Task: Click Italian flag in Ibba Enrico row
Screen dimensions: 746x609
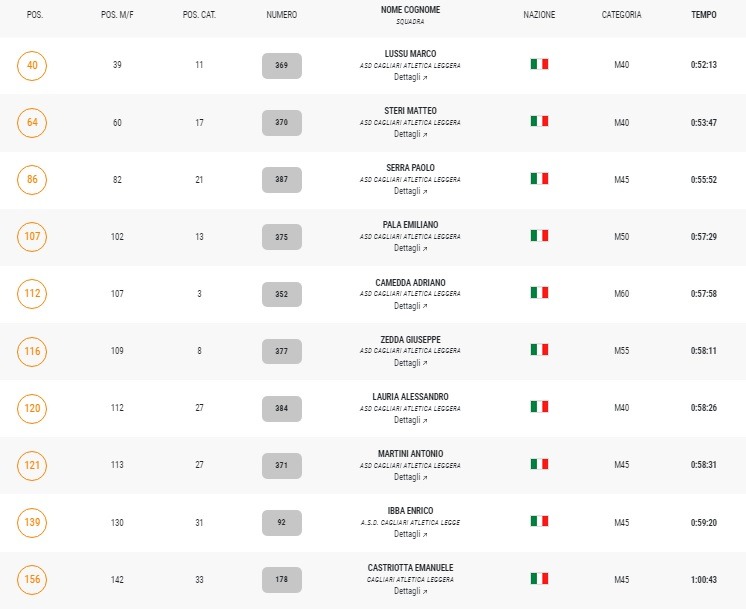Action: (x=539, y=521)
